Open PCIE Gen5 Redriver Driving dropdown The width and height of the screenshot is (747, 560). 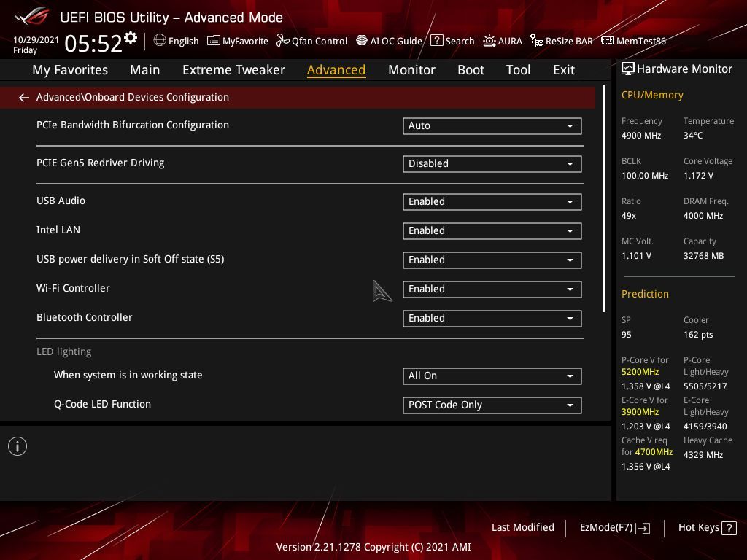[x=492, y=164]
